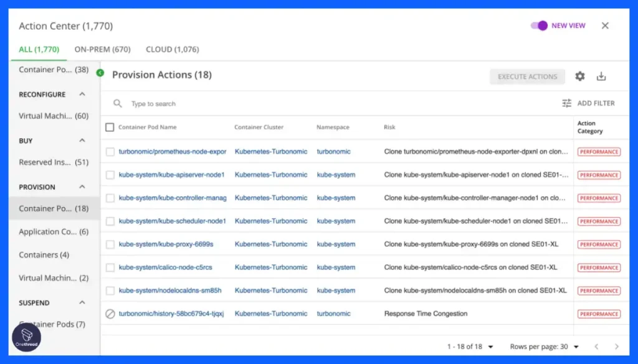This screenshot has height=364, width=638.
Task: Open kube-system/nodelocaldns-sm85h pod link
Action: click(170, 291)
